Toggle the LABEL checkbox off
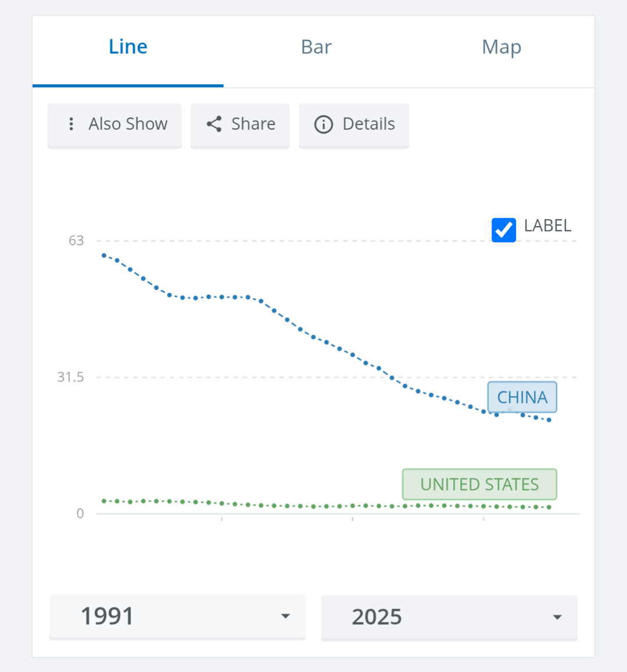 (x=503, y=230)
